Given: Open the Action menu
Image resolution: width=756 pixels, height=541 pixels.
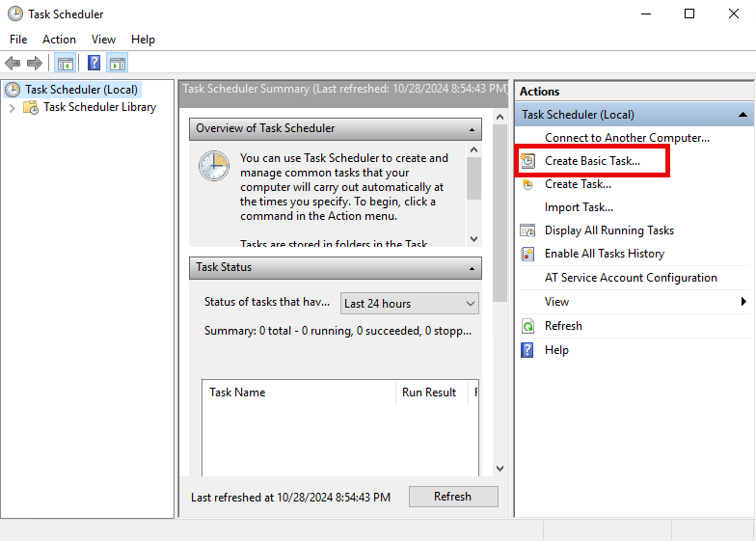Looking at the screenshot, I should [x=59, y=40].
